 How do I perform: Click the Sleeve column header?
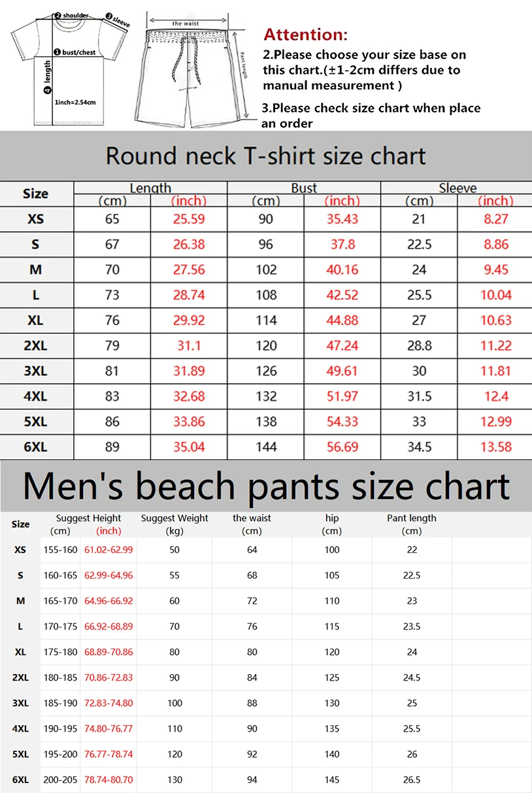[x=457, y=188]
